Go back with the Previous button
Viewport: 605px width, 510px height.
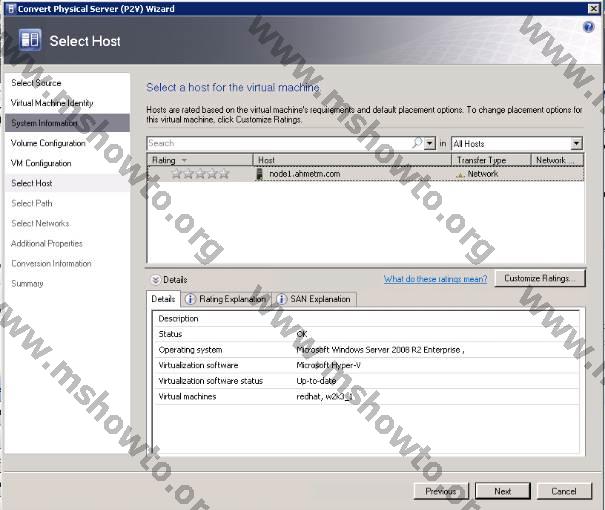point(441,491)
